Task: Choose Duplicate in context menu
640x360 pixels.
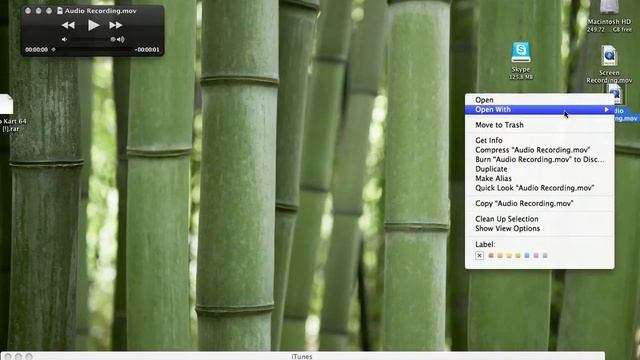Action: click(x=540, y=169)
